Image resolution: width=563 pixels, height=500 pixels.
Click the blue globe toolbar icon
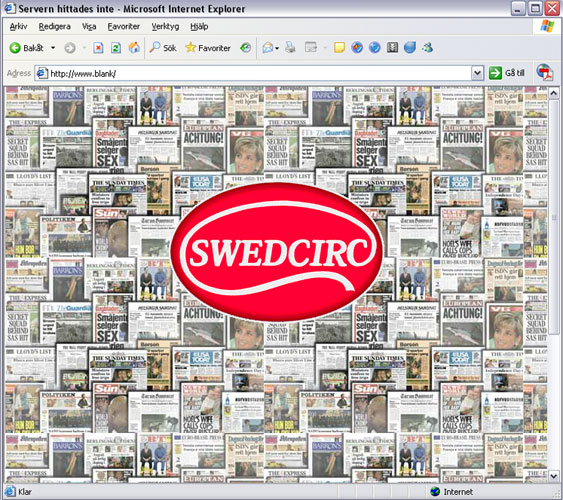pyautogui.click(x=374, y=48)
